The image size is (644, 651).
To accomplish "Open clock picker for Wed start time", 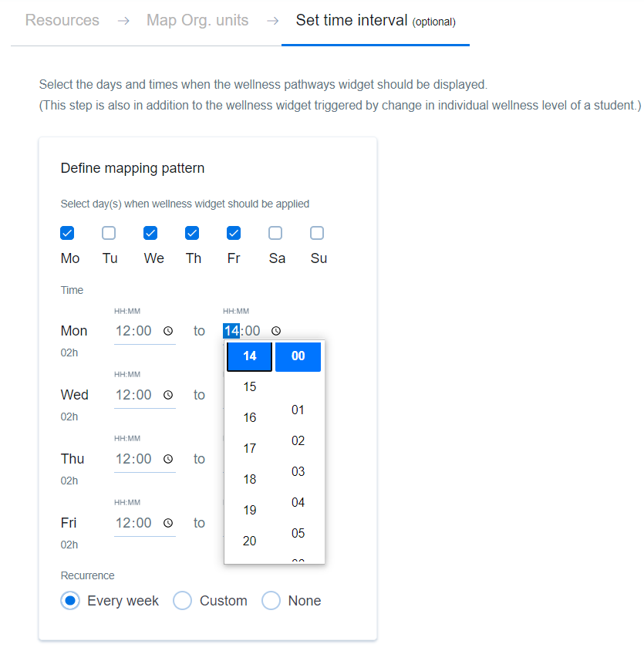I will [167, 395].
